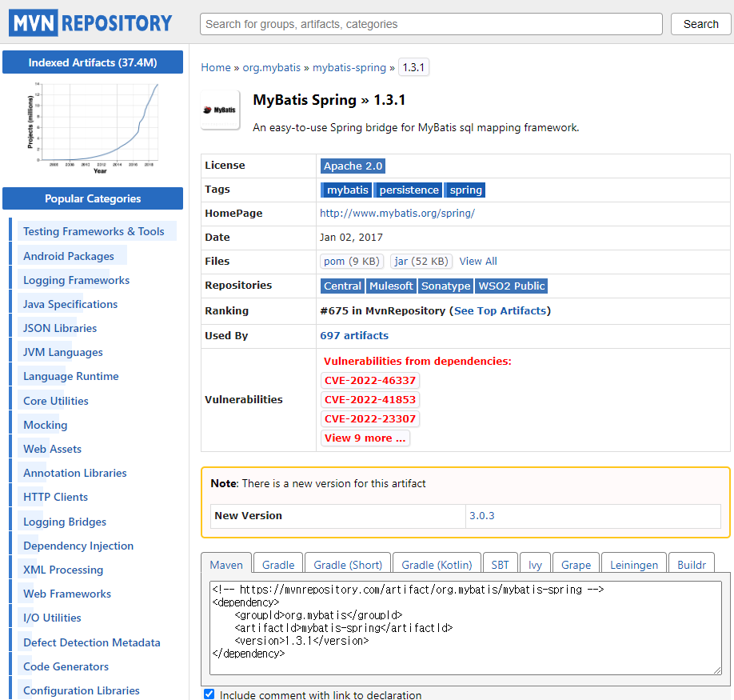This screenshot has width=734, height=700.
Task: Open Java Specifications category
Action: [x=70, y=304]
